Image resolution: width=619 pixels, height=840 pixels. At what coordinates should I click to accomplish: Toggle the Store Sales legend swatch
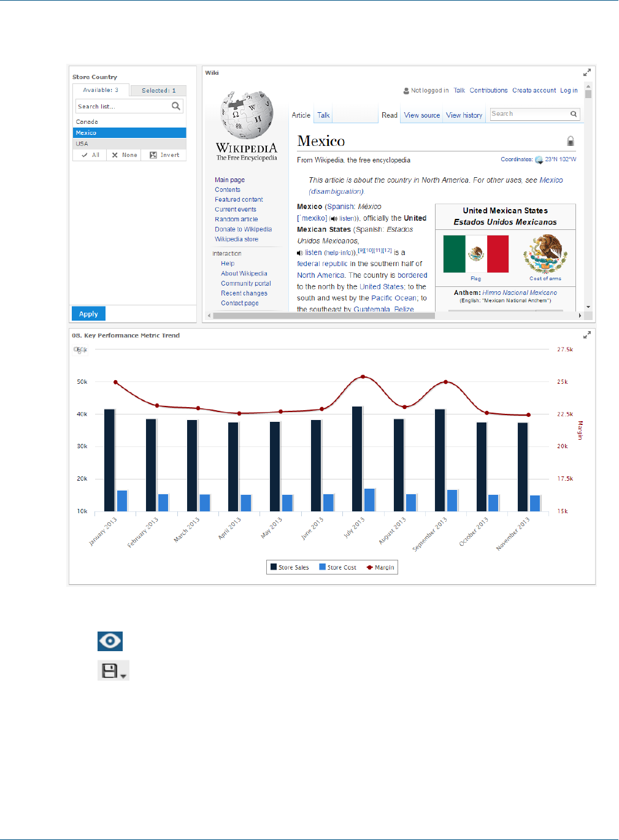[274, 567]
